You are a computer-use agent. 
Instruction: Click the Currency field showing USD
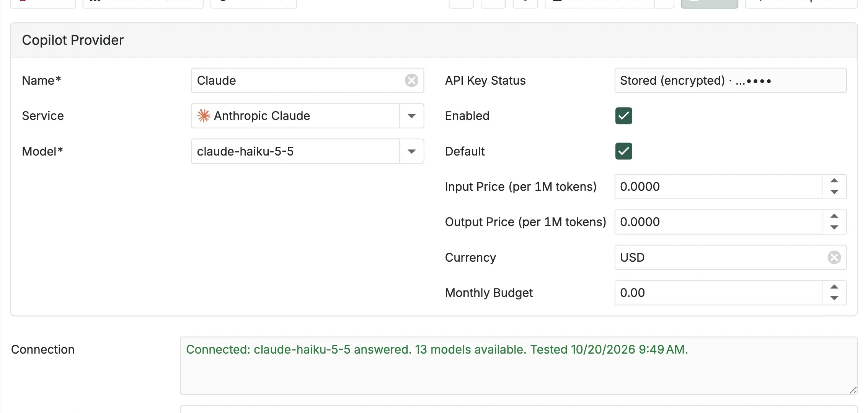pos(730,257)
